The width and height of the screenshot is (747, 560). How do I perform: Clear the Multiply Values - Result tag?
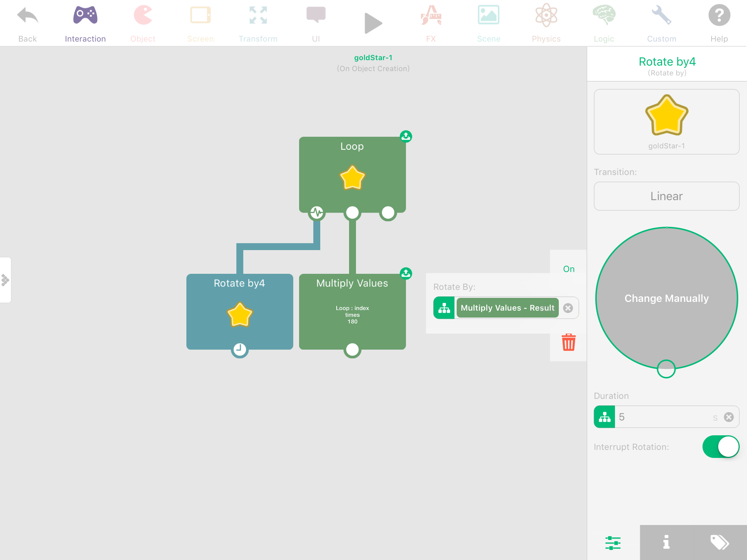[x=568, y=308]
